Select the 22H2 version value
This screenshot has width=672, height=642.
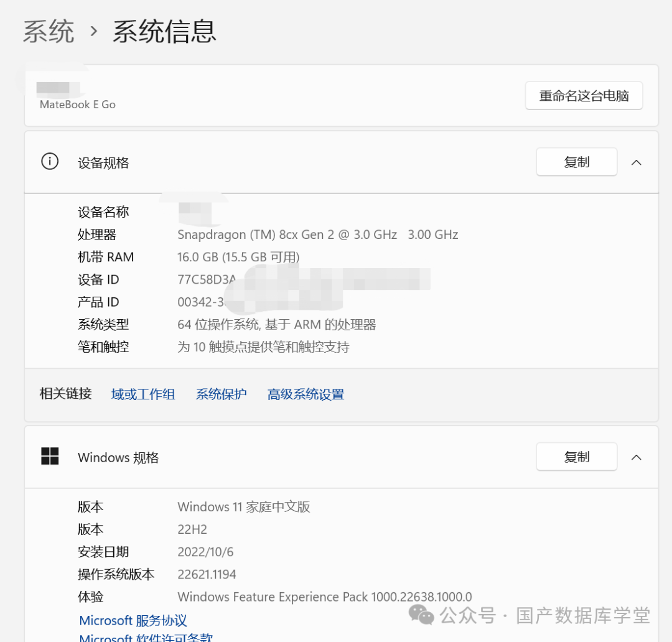point(192,529)
